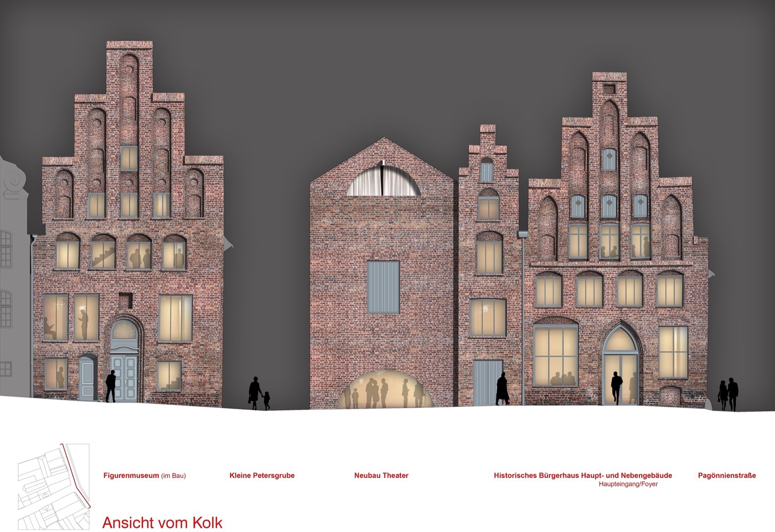Click the site plan thumbnail with red line
The height and width of the screenshot is (532, 775).
coord(54,487)
